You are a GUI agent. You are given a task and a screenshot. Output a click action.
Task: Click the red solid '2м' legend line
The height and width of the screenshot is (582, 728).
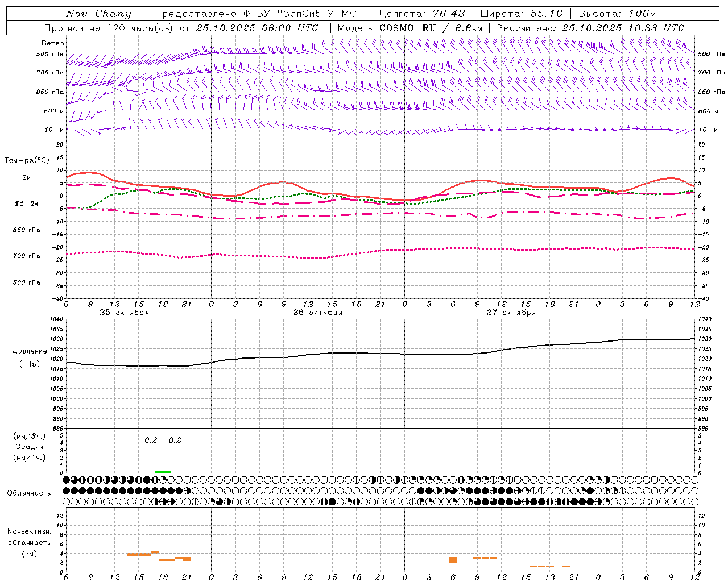click(26, 184)
